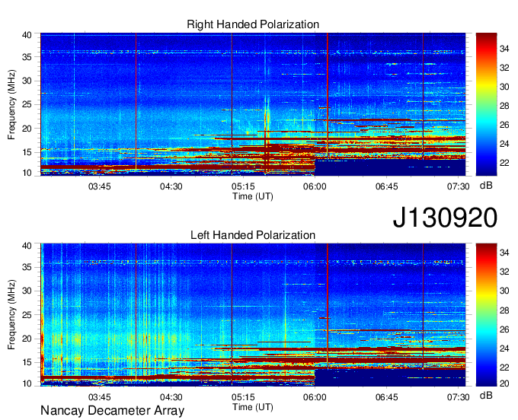Select the J130920 date label
The width and height of the screenshot is (518, 420).
point(445,218)
